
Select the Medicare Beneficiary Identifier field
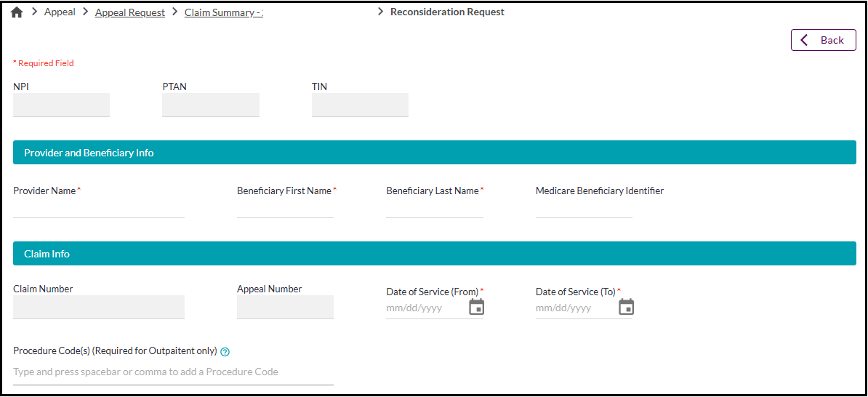(584, 209)
